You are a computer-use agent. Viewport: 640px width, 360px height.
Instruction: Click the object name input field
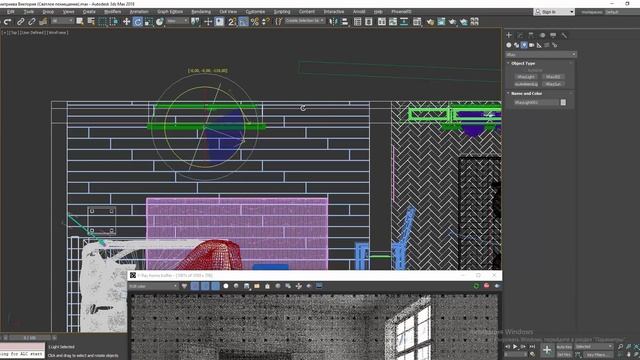click(x=536, y=102)
